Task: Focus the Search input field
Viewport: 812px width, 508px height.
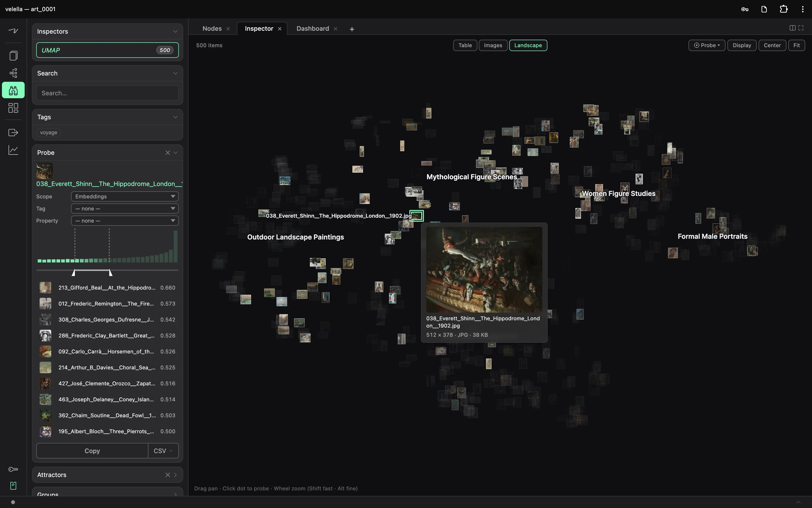Action: [x=107, y=93]
